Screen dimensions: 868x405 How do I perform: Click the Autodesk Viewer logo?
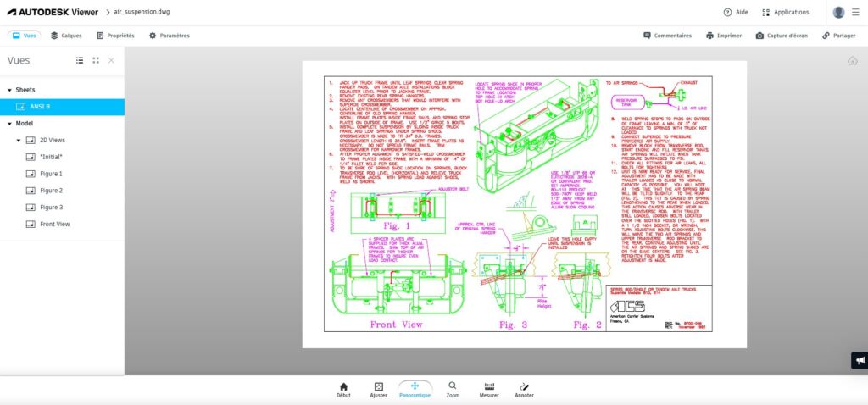(x=53, y=12)
